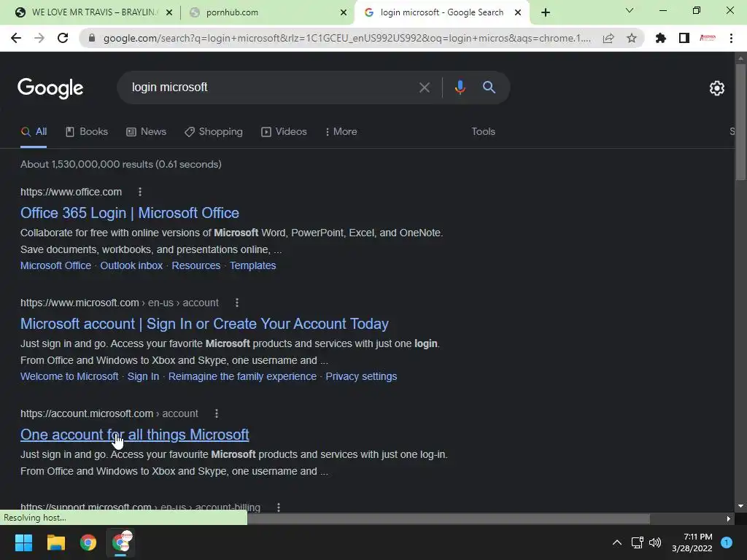Open the Microsoft Office sublink
This screenshot has height=560, width=747.
coord(55,265)
